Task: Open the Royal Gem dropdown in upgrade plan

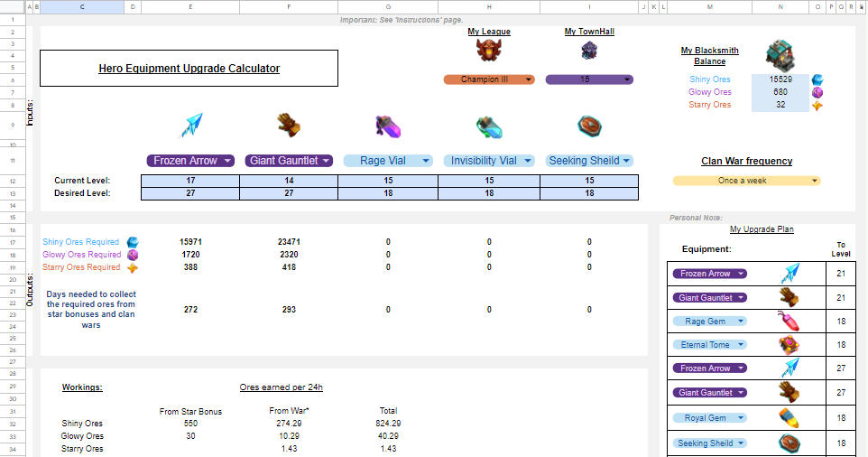Action: (709, 418)
